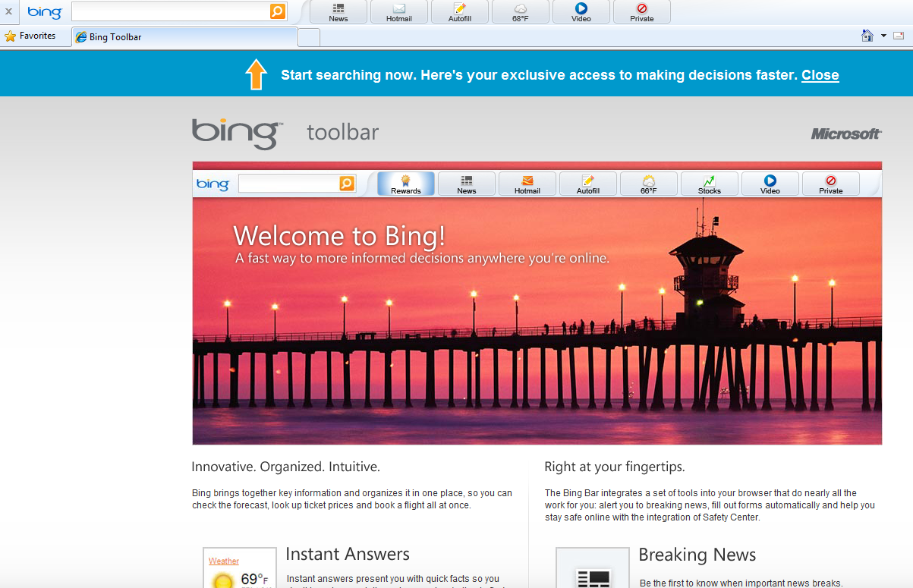Screen dimensions: 913x588
Task: Click Rewards in the page's toolbar preview
Action: 406,184
